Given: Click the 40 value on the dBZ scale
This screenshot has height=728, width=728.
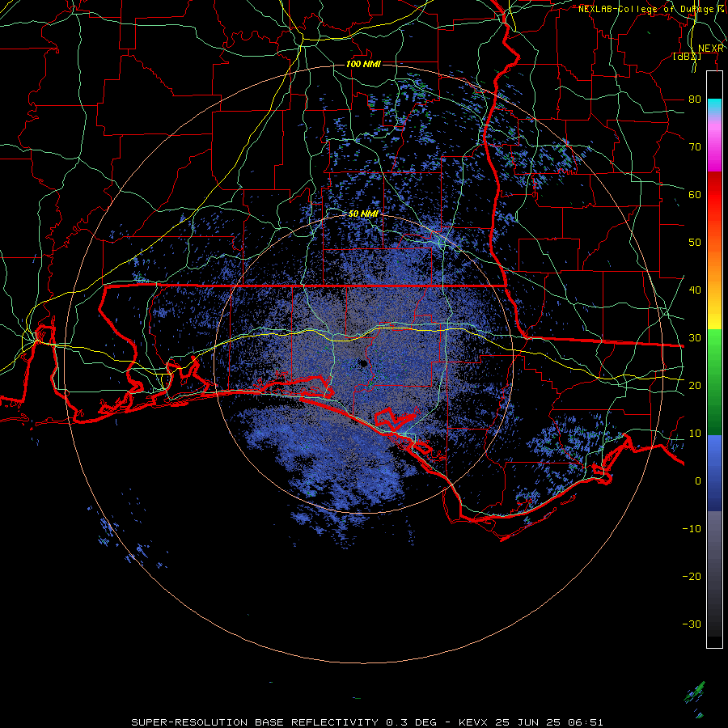Looking at the screenshot, I should click(x=695, y=290).
